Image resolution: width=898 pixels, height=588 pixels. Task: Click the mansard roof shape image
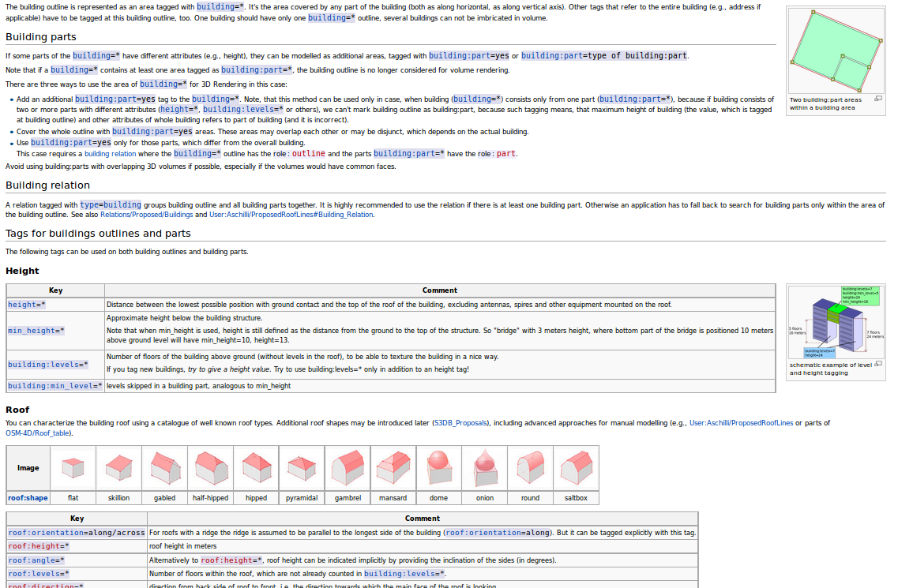point(393,467)
